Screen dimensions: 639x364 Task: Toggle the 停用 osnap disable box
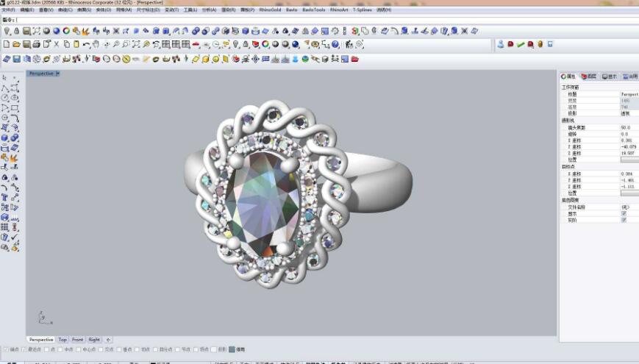tap(232, 349)
